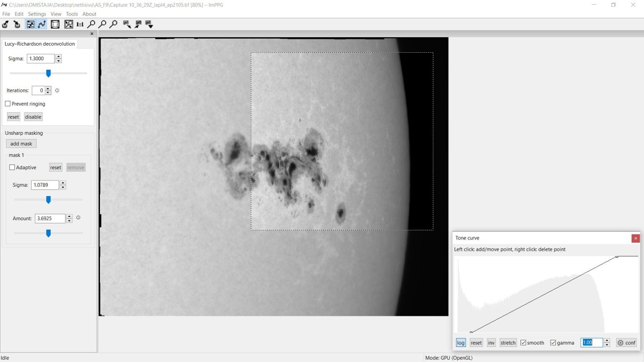Click the tone curve lower-left control point
This screenshot has height=362, width=644.
[471, 332]
